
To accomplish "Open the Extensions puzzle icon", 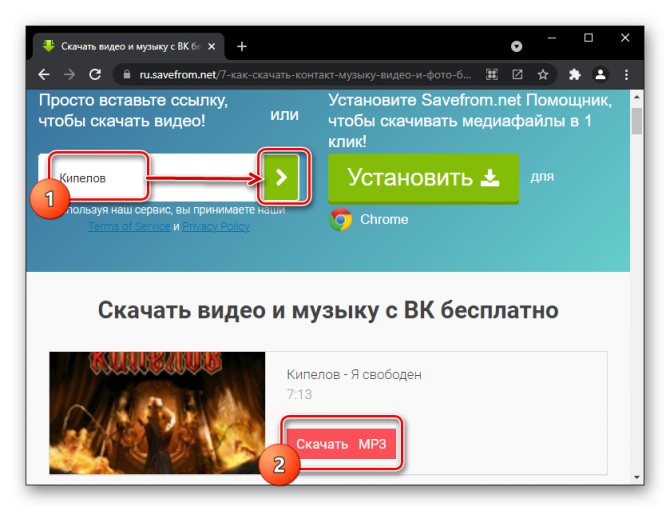I will (x=575, y=75).
